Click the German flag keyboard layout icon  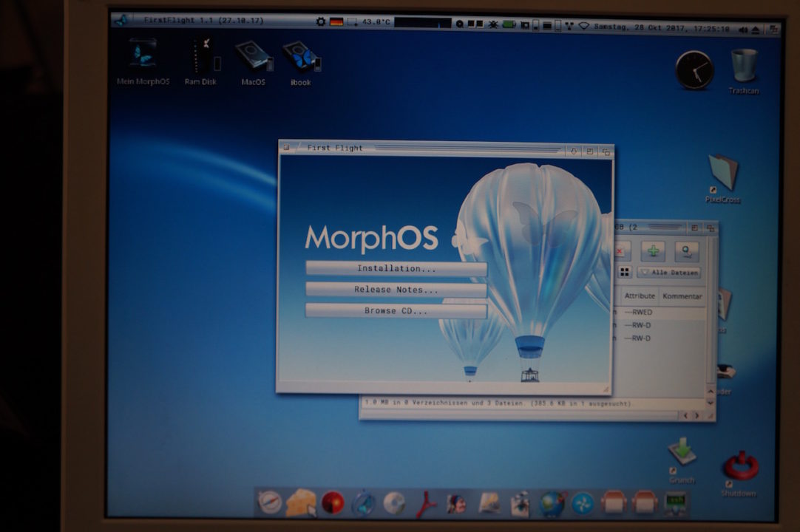click(x=336, y=22)
